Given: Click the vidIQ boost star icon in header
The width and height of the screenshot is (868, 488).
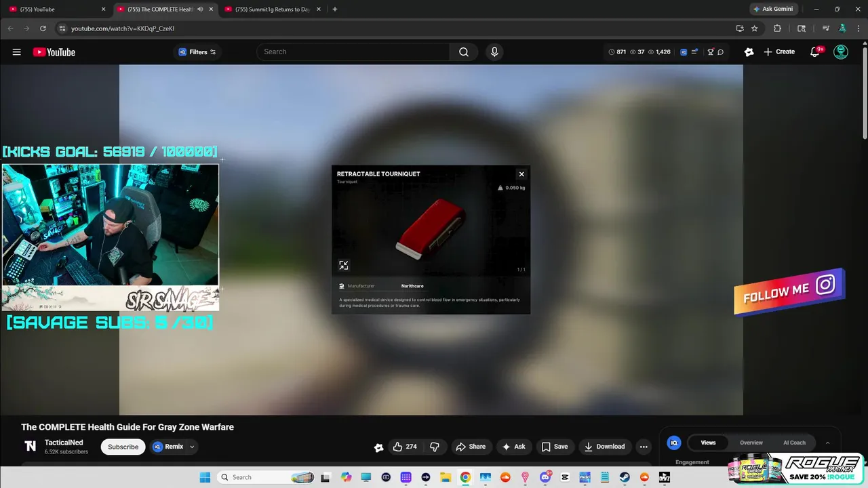Looking at the screenshot, I should (749, 52).
